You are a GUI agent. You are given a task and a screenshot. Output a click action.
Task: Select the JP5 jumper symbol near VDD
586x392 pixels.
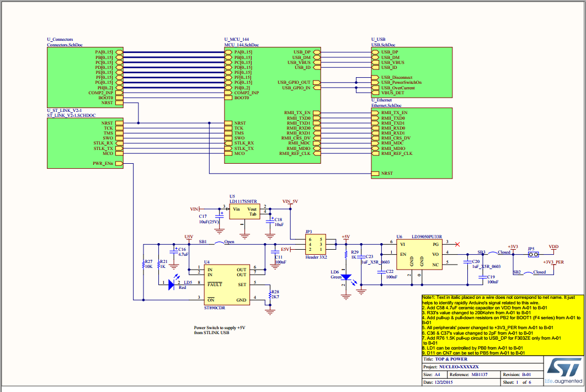(534, 254)
